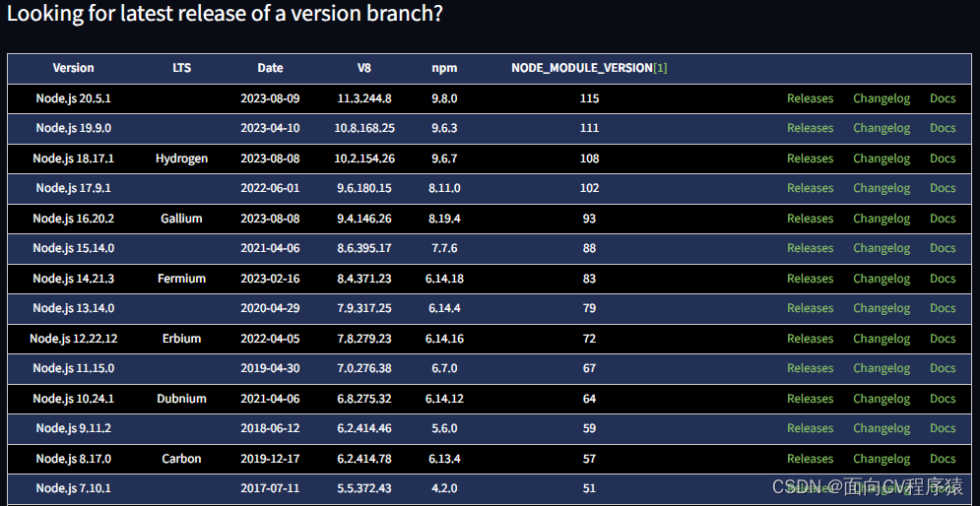This screenshot has height=506, width=980.
Task: Select the Carbon LTS codename cell
Action: tap(182, 459)
